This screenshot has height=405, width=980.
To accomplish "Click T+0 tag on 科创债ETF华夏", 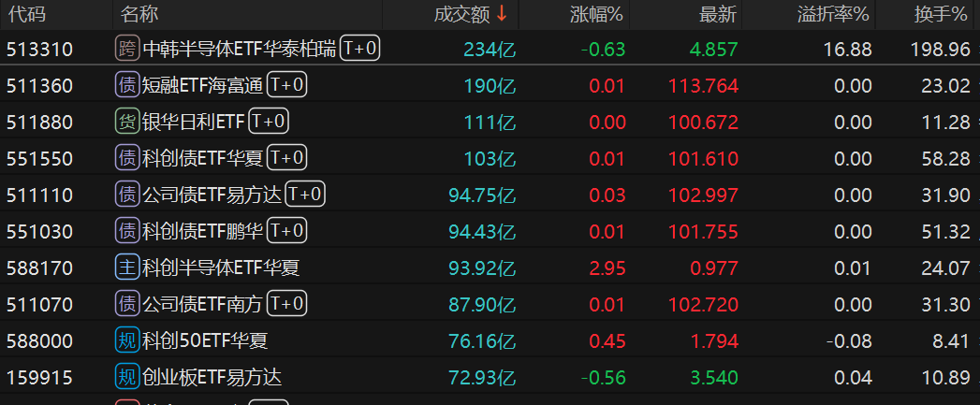I will click(x=286, y=157).
